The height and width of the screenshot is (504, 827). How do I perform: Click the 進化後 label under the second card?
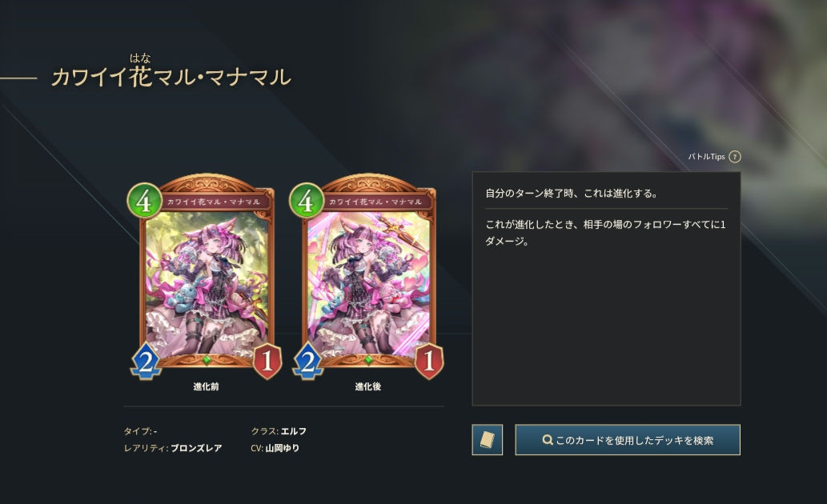pos(368,386)
